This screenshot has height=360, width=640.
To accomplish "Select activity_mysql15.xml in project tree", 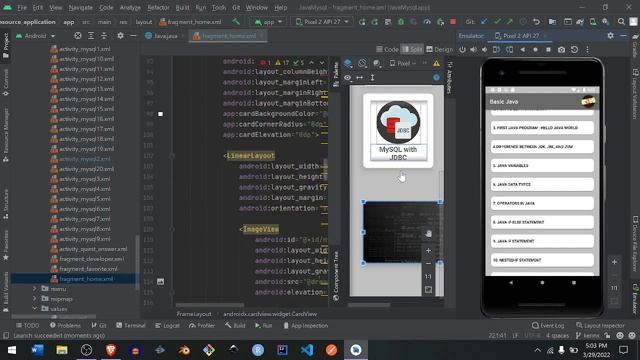I will (83, 109).
